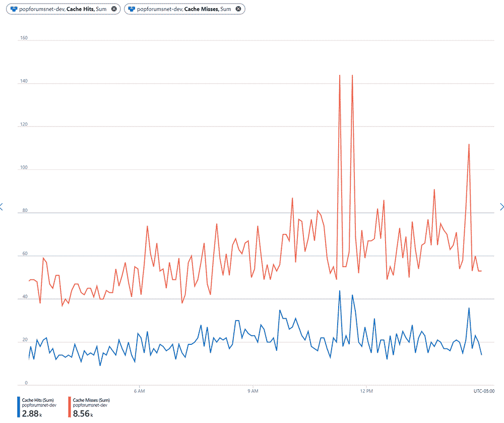
Task: Remove the Cache Hits metric chip
Action: click(114, 9)
